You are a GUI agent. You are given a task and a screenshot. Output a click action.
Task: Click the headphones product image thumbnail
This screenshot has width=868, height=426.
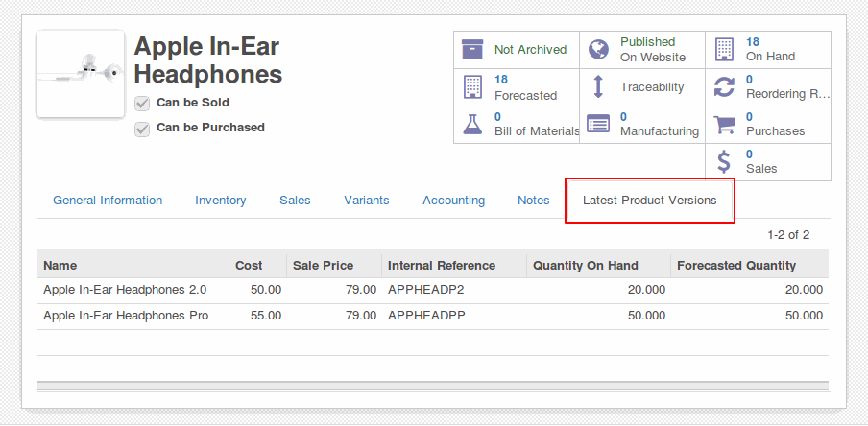[81, 74]
